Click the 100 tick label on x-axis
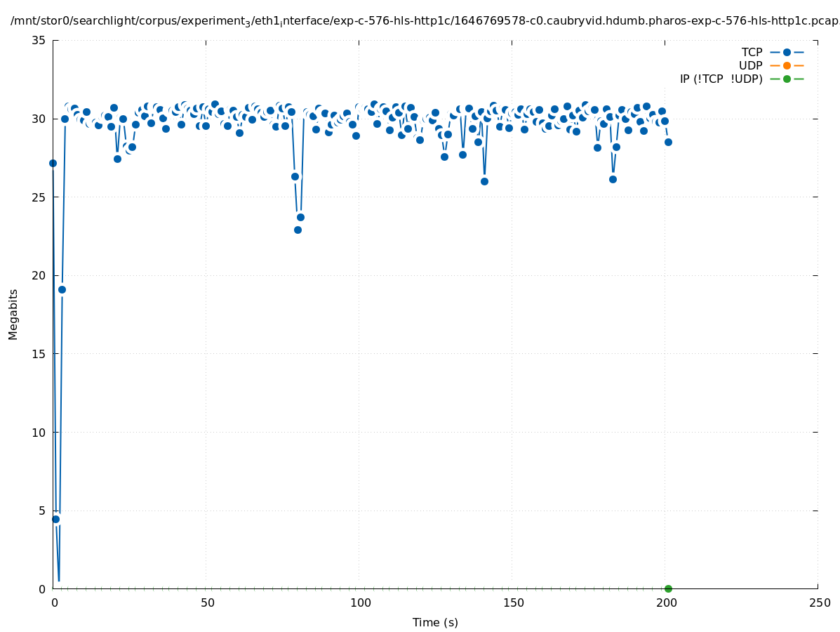 359,603
